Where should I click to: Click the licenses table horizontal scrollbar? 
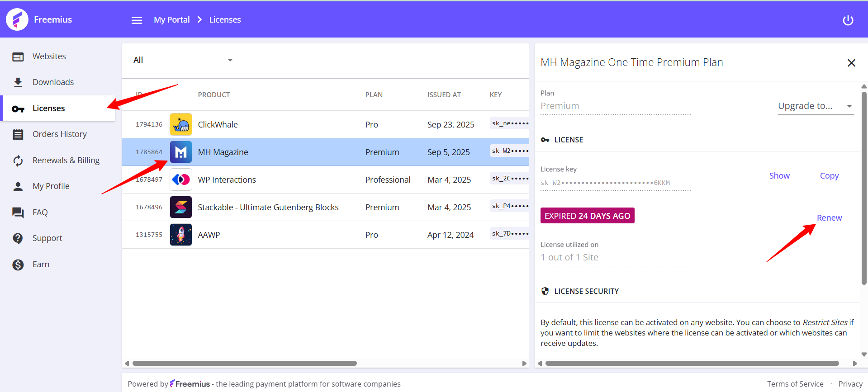pyautogui.click(x=244, y=364)
